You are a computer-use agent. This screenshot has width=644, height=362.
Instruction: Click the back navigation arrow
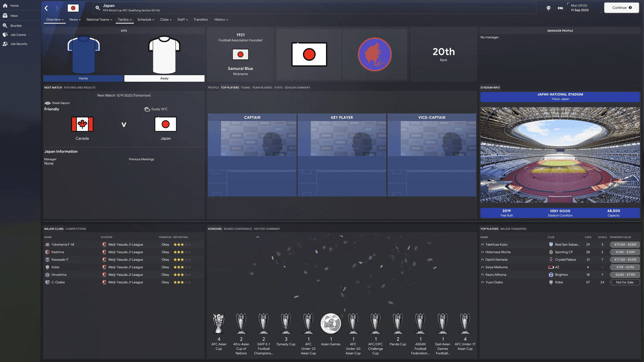(46, 8)
